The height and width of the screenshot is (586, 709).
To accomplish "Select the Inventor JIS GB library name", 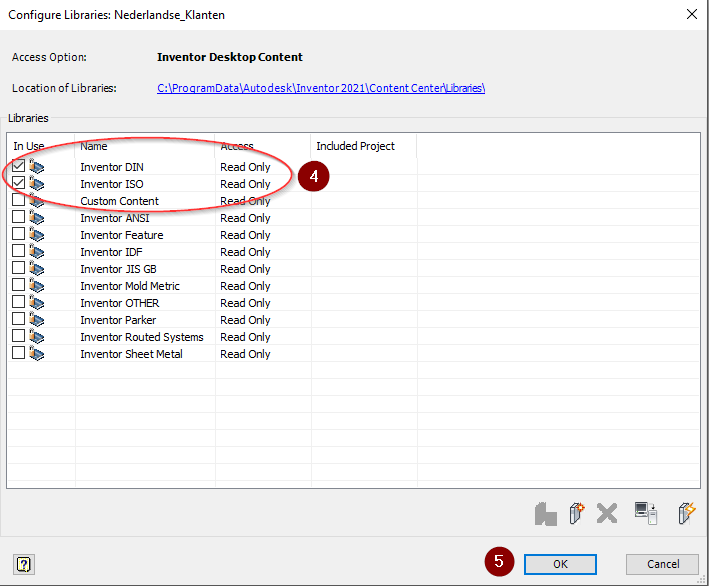I will (x=118, y=269).
